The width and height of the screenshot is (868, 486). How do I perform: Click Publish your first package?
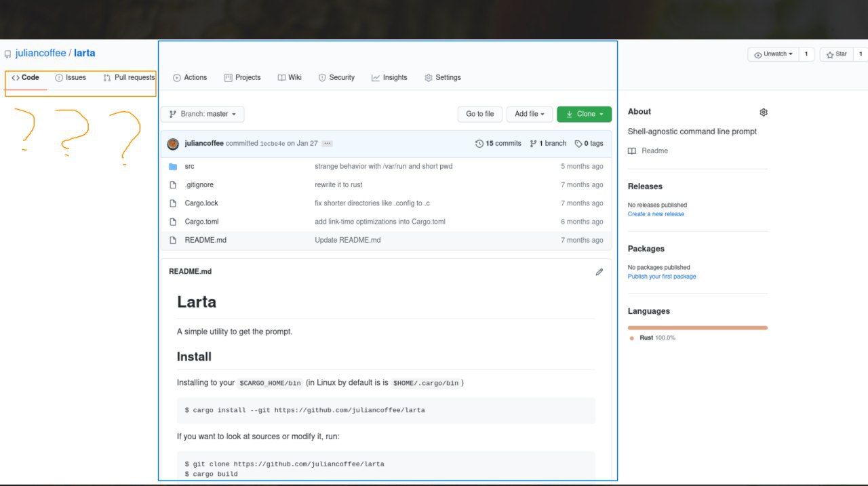pos(662,277)
